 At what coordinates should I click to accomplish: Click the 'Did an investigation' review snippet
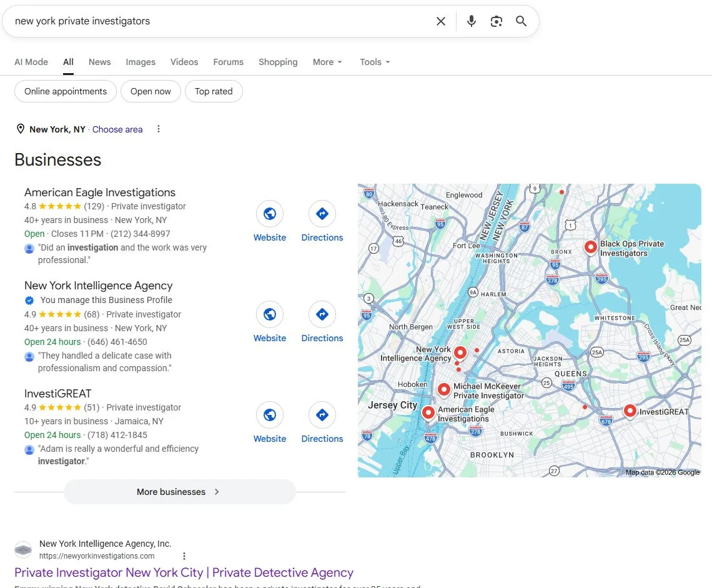[122, 254]
